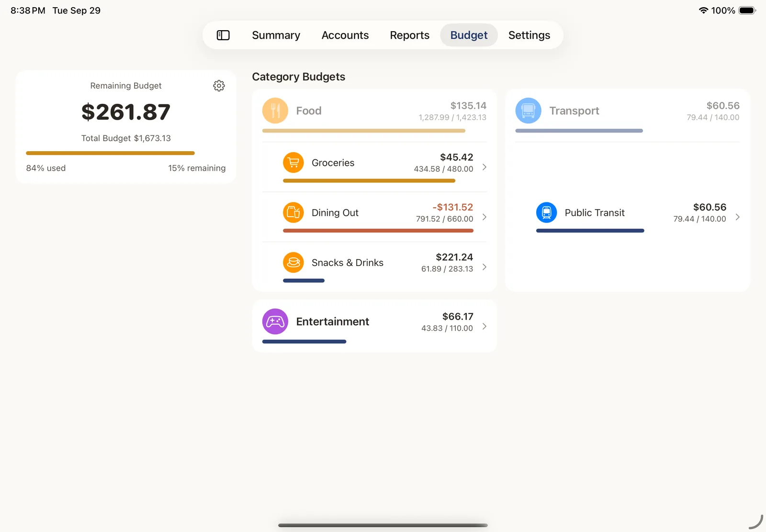Click the Transport bus icon

pos(528,111)
